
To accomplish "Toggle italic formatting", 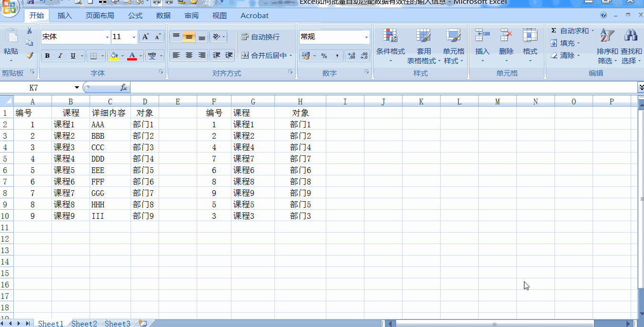I will [x=60, y=56].
